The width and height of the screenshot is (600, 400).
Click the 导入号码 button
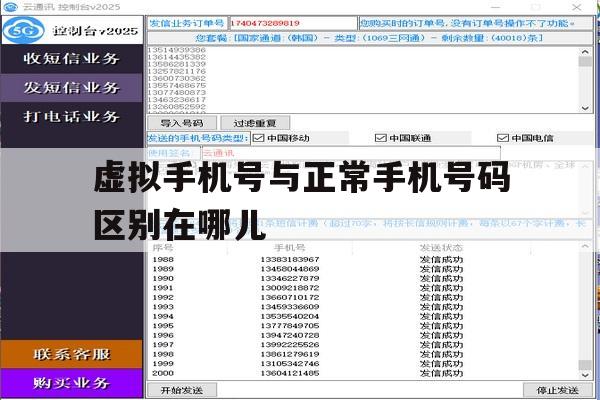(182, 123)
